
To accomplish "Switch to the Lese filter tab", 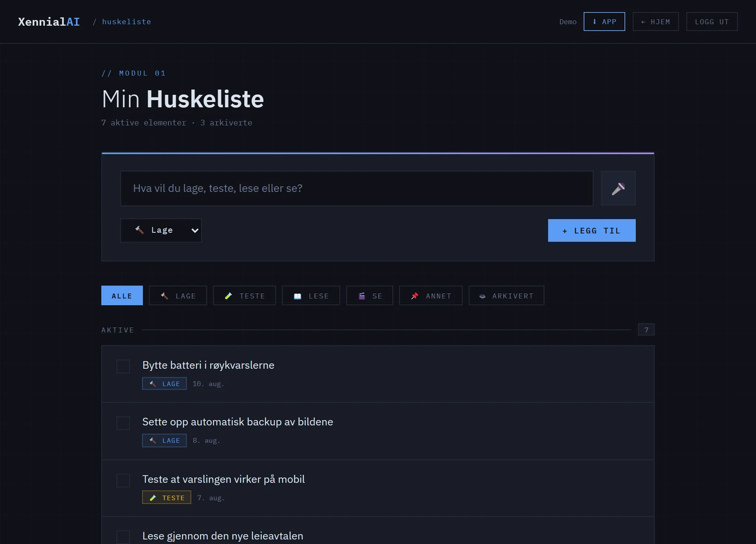I will (311, 296).
